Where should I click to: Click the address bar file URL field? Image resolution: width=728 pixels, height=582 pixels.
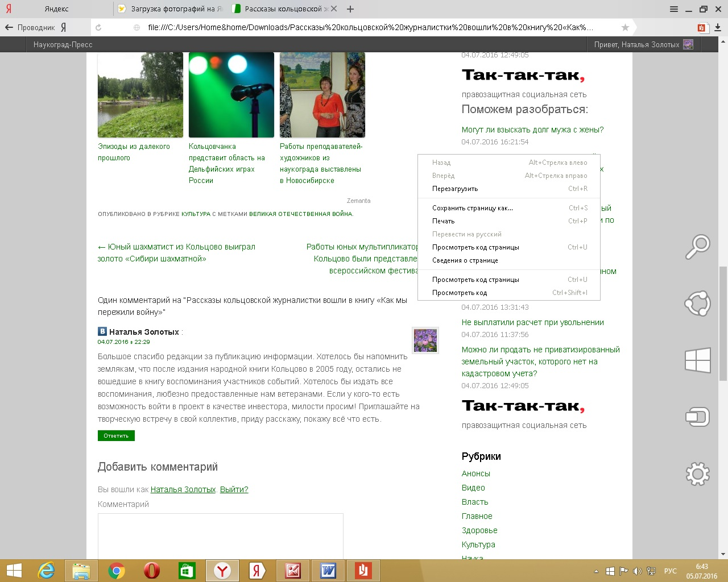pos(370,27)
